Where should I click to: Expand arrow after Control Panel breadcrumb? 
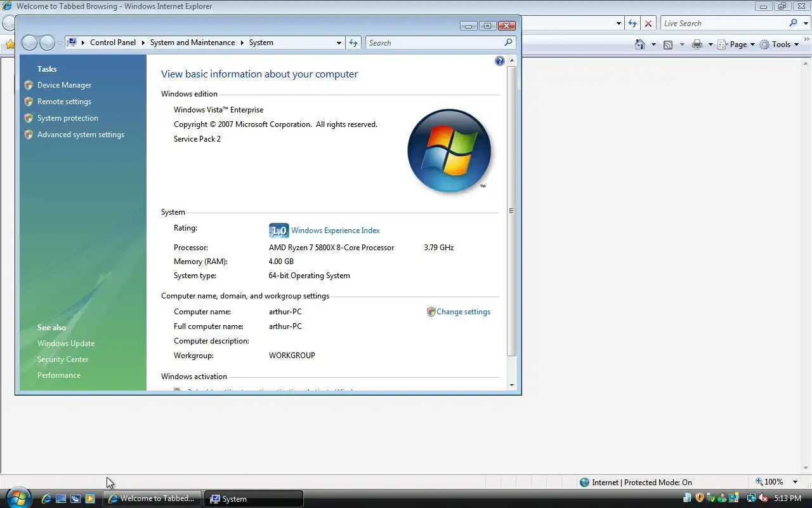(143, 43)
